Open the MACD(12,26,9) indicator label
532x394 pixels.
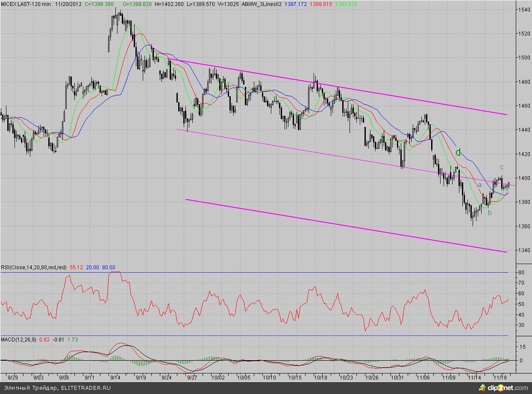pos(19,339)
